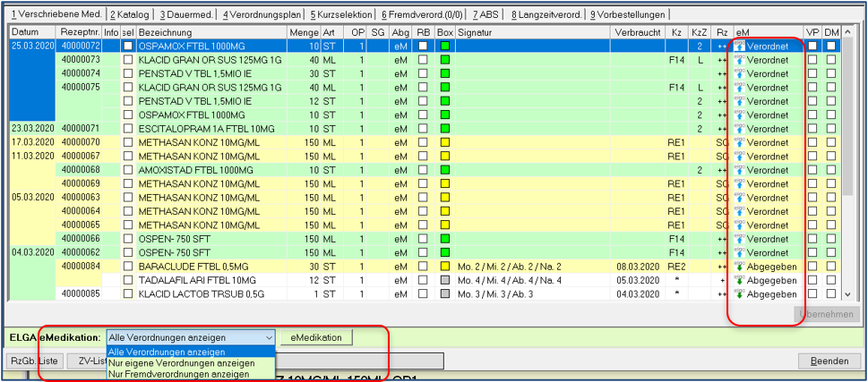868x382 pixels.
Task: Click the Verbraucht date 08.03.2020
Action: click(x=638, y=267)
